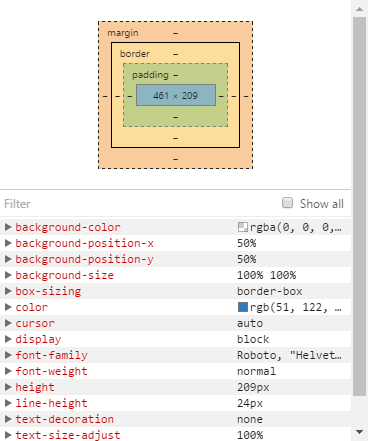
Task: Open the blue color property swatch
Action: [x=243, y=307]
